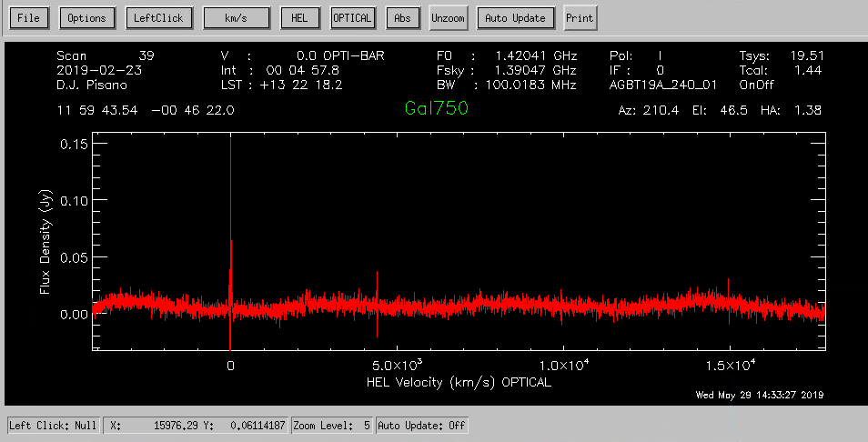Image resolution: width=868 pixels, height=442 pixels.
Task: Click the HEL Velocity x-axis label
Action: pyautogui.click(x=459, y=383)
